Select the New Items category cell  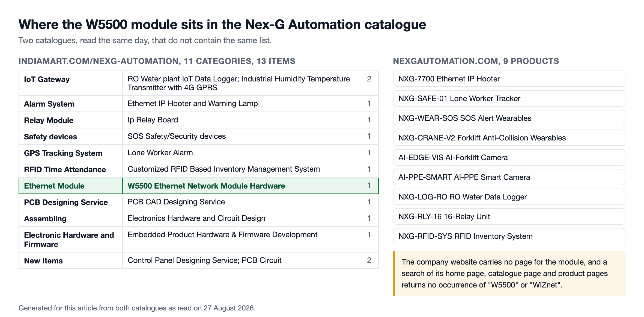(71, 260)
